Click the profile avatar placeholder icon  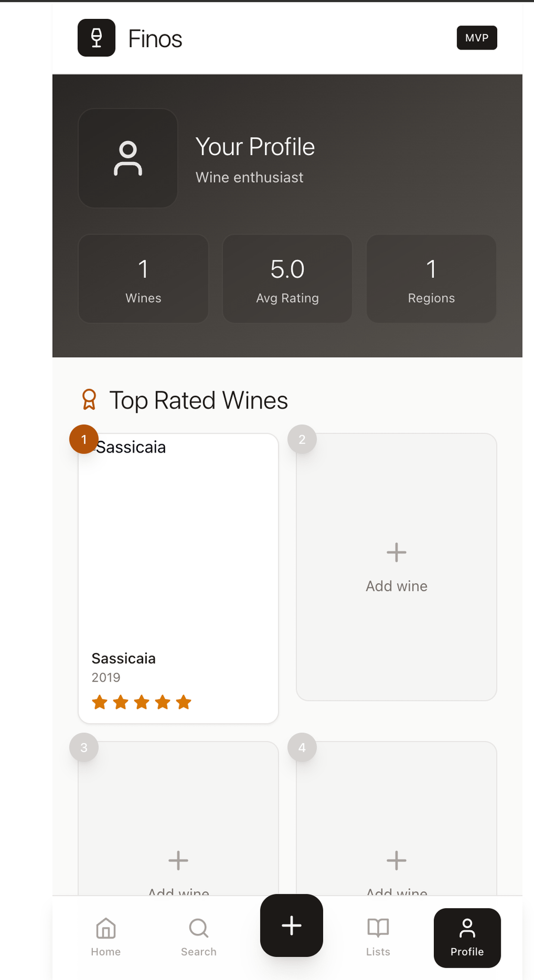coord(128,158)
